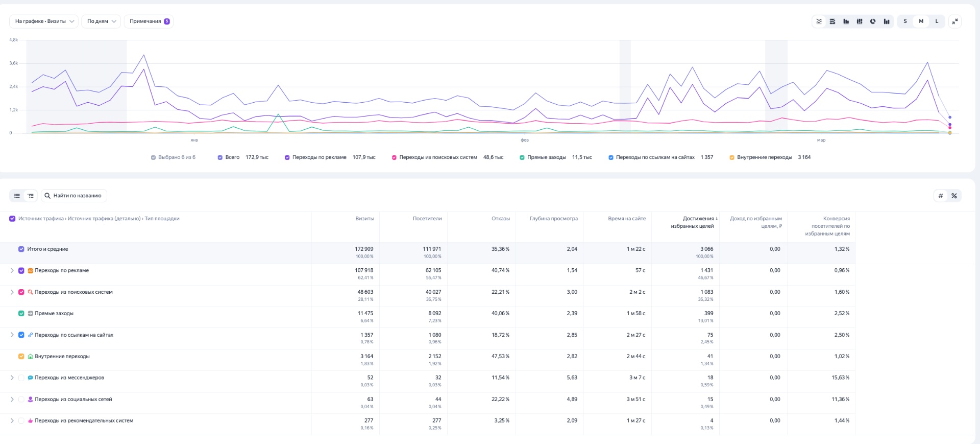Check the Переходы из мессенджеров checkbox
The image size is (980, 444).
(21, 378)
